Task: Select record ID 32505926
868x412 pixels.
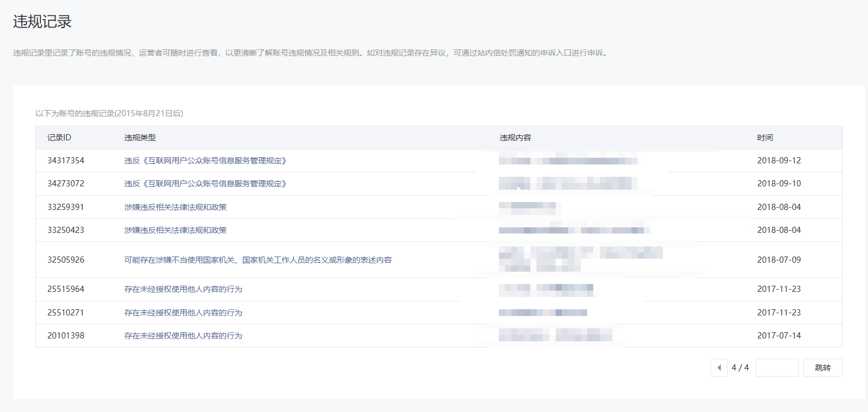Action: [66, 260]
